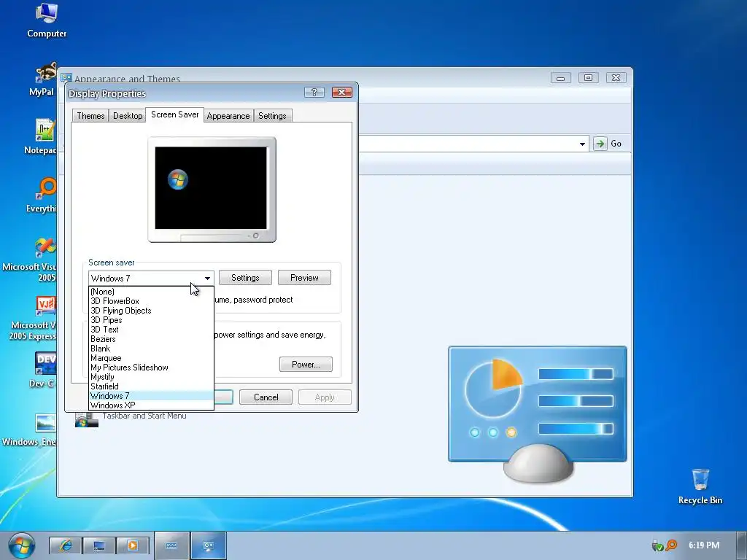Collapse the Screen saver dropdown arrow
This screenshot has height=560, width=747.
tap(207, 278)
